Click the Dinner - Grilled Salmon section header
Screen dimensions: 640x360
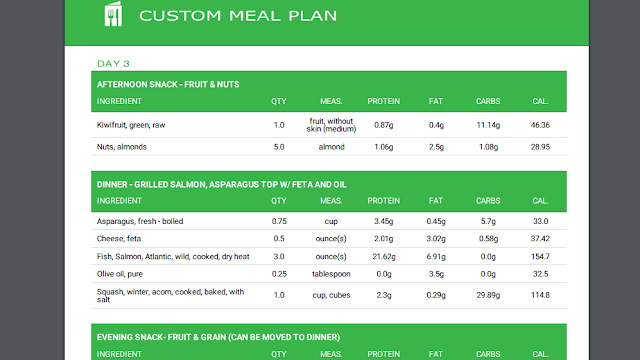[221, 184]
